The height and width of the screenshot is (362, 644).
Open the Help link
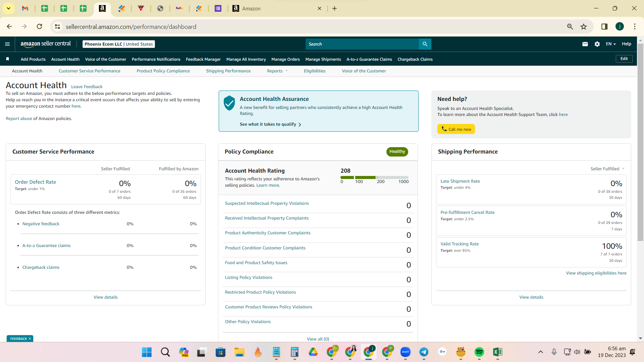pos(626,44)
